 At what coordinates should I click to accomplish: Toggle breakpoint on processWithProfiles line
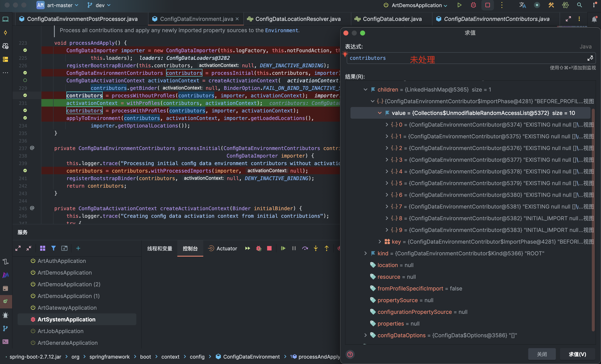(x=25, y=111)
